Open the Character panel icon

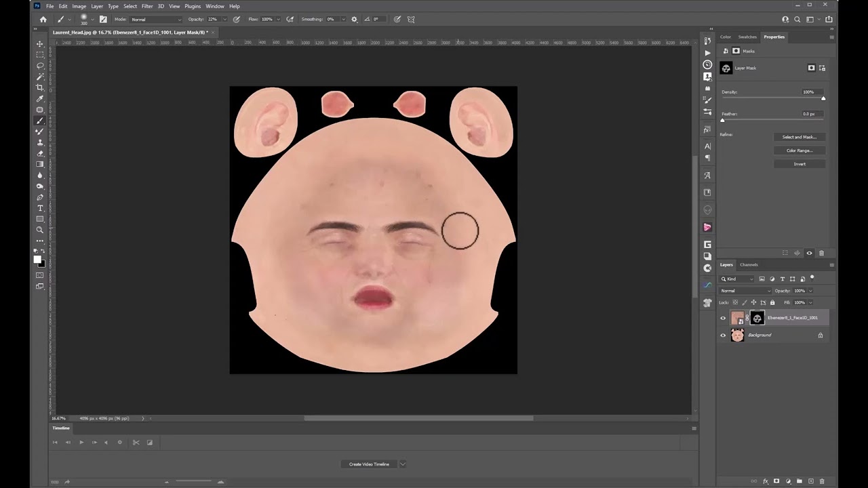[707, 146]
